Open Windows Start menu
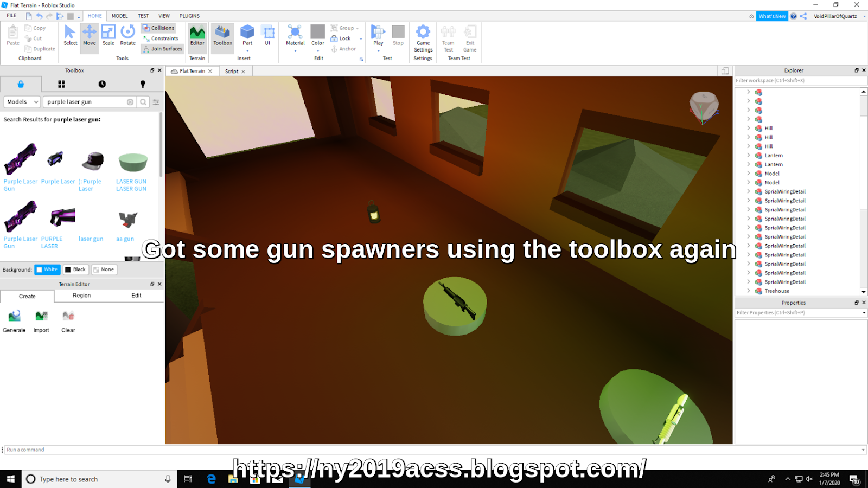This screenshot has width=868, height=488. pyautogui.click(x=11, y=479)
